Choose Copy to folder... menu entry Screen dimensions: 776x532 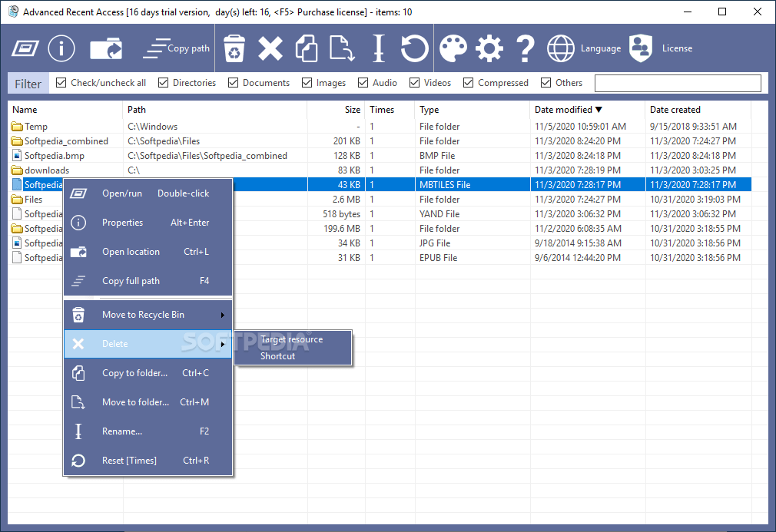(x=148, y=373)
